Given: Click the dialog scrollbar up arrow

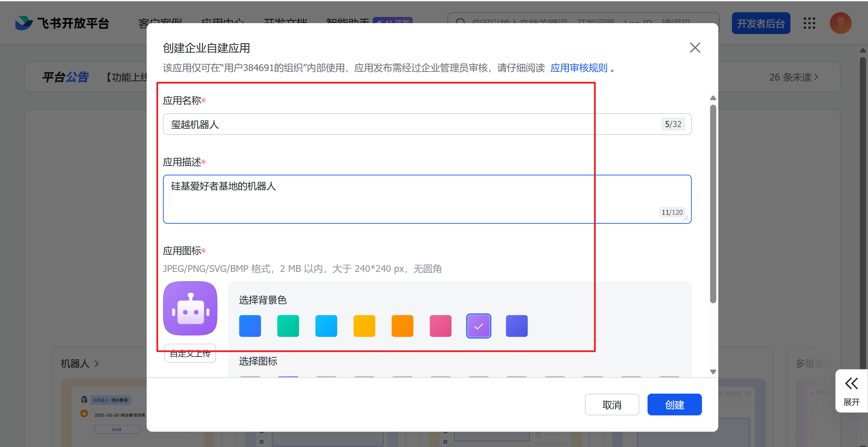Looking at the screenshot, I should tap(713, 98).
